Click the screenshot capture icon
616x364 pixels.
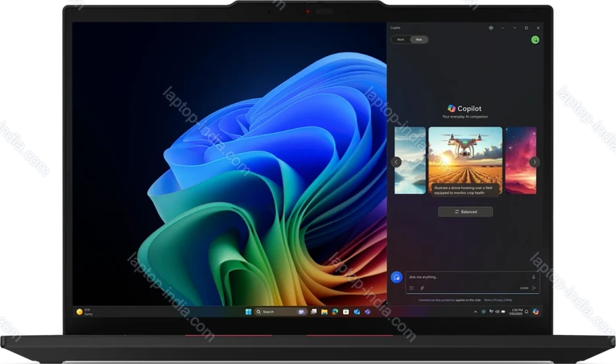(x=411, y=287)
